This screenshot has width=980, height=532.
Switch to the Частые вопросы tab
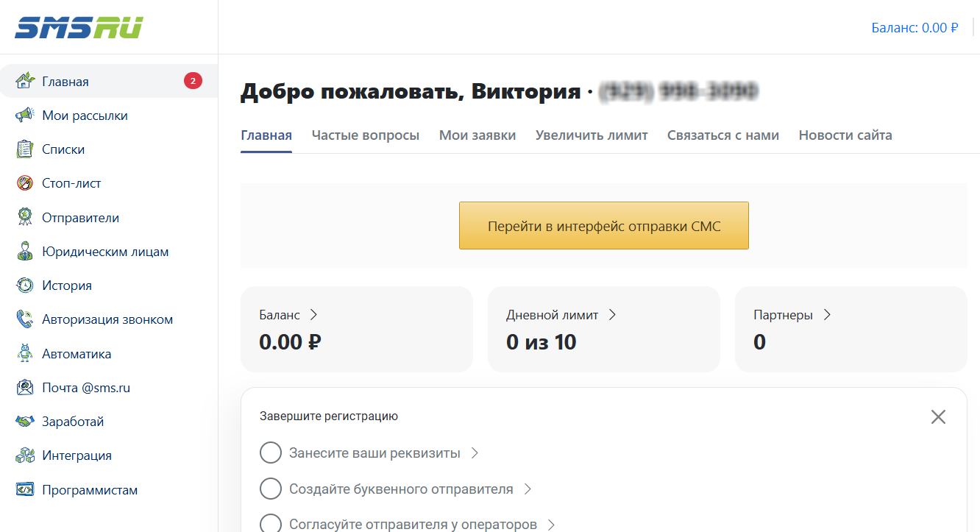tap(366, 135)
